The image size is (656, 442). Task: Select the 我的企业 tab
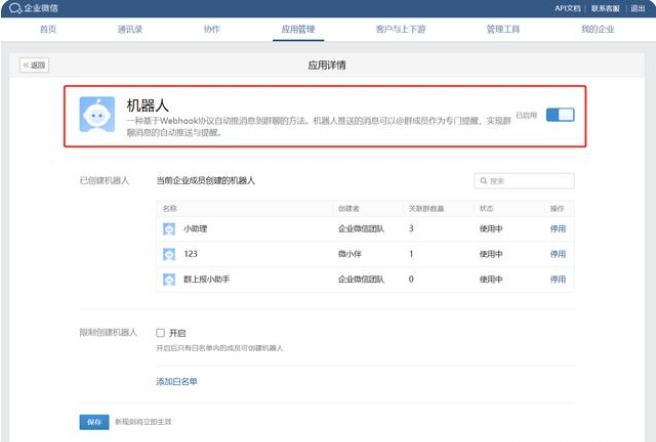pos(598,29)
